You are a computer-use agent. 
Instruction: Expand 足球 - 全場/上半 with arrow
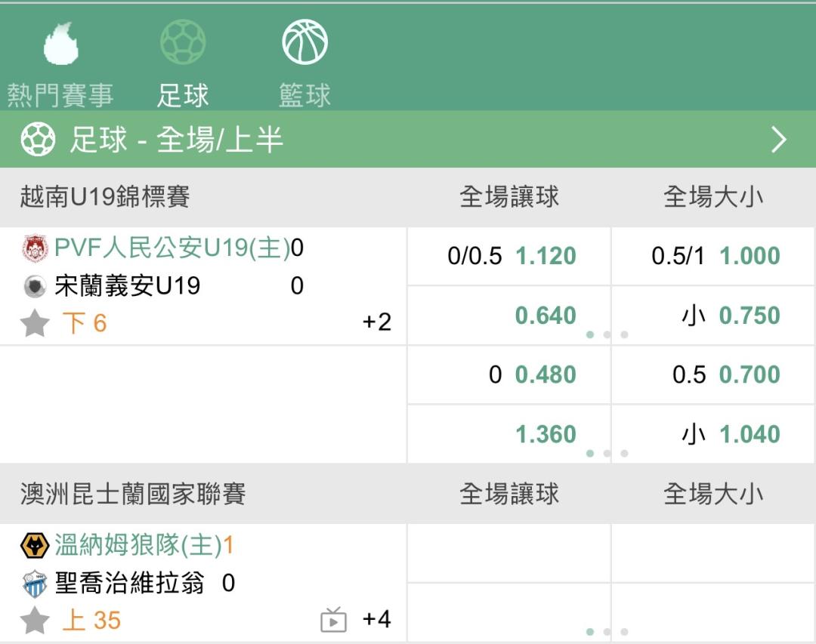779,140
